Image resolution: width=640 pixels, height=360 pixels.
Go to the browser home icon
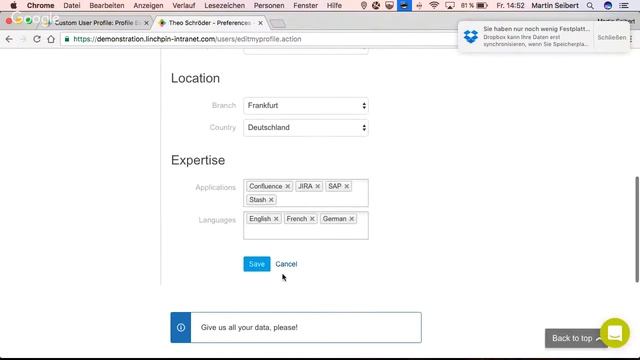pos(51,39)
